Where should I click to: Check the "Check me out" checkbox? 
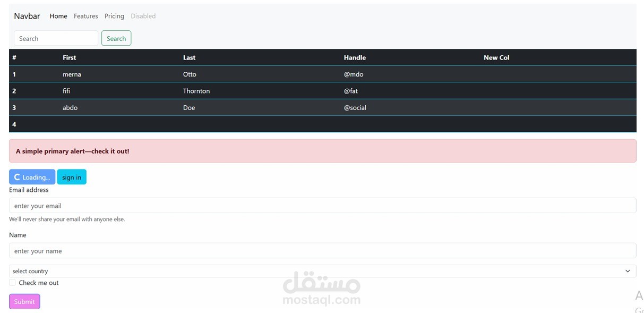tap(12, 282)
